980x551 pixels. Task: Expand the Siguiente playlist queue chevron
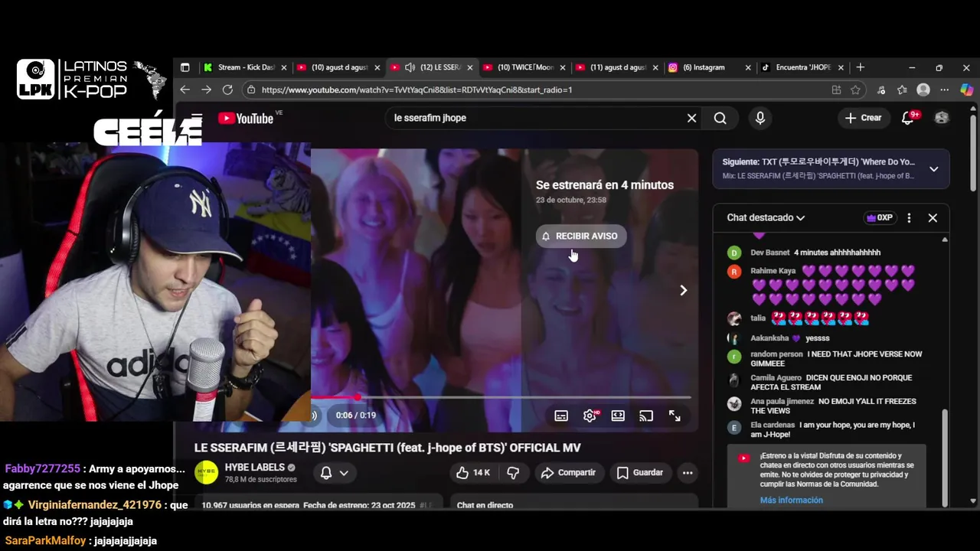933,169
